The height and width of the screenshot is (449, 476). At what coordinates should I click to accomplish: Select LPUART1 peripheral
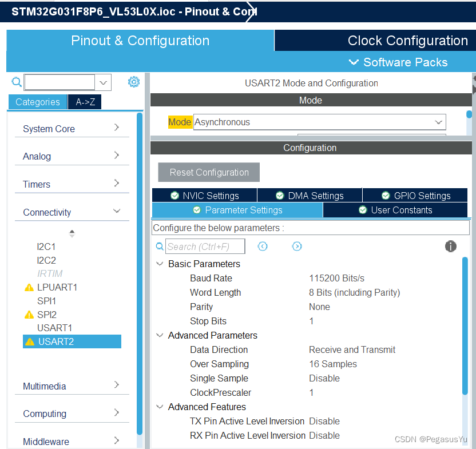pyautogui.click(x=57, y=287)
